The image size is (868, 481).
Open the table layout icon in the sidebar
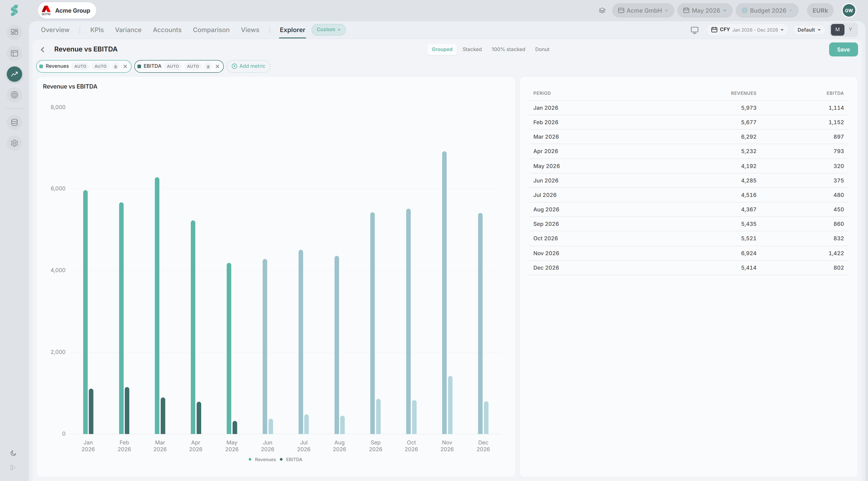click(14, 53)
